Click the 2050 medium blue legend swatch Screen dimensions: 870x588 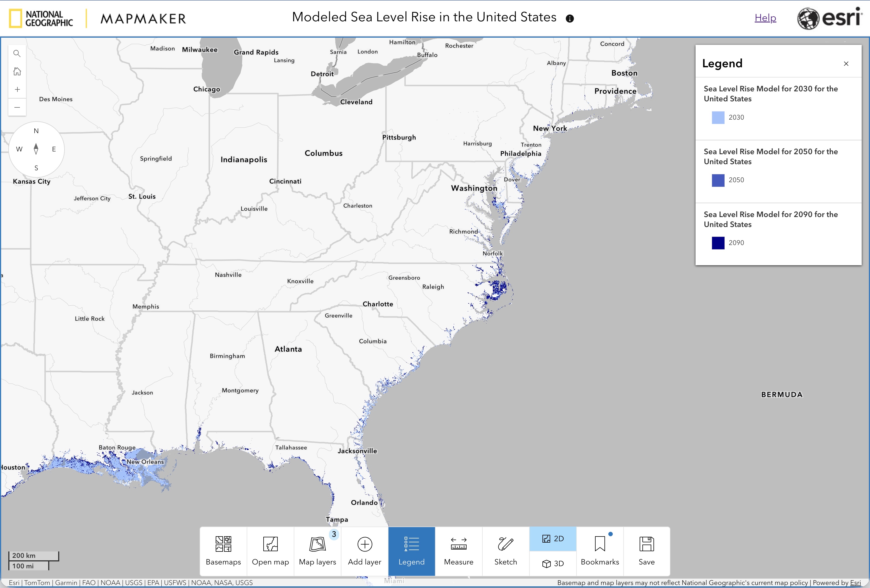coord(718,180)
